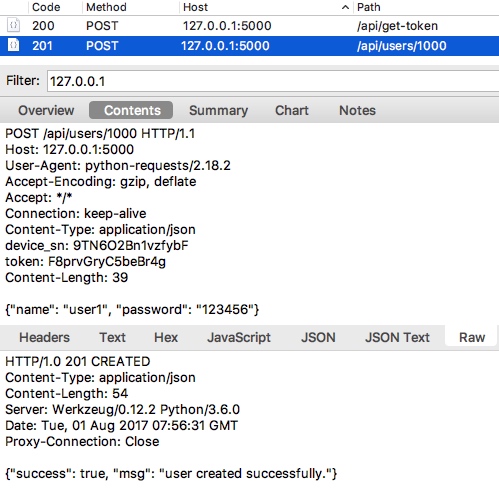Switch response view to Text
This screenshot has width=499, height=491.
(x=112, y=337)
